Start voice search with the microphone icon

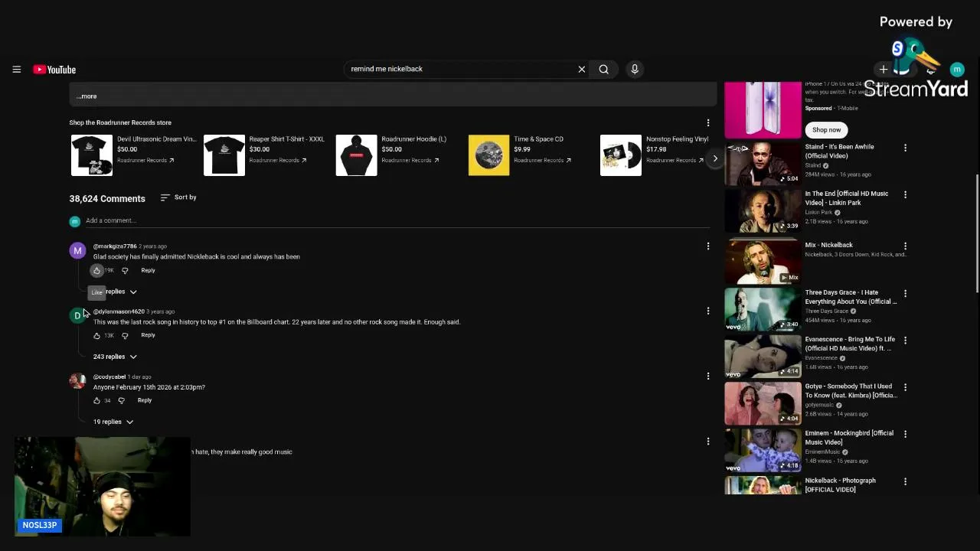635,69
